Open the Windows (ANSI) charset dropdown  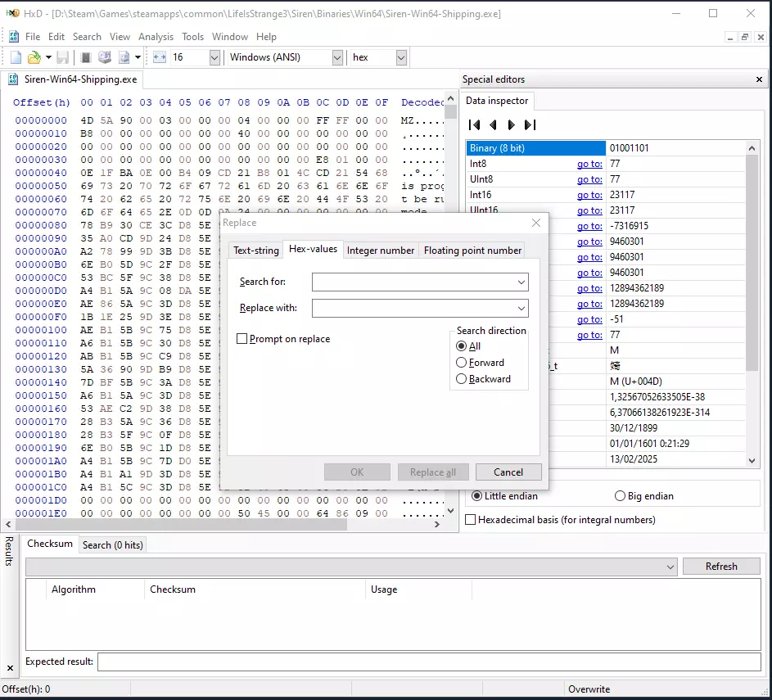point(337,57)
